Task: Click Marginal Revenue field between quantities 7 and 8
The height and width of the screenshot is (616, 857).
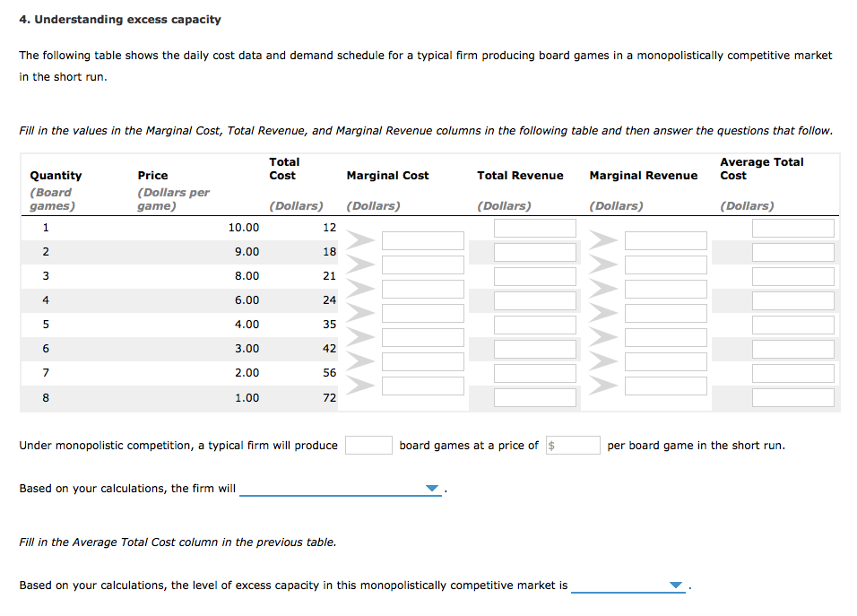Action: pos(665,386)
